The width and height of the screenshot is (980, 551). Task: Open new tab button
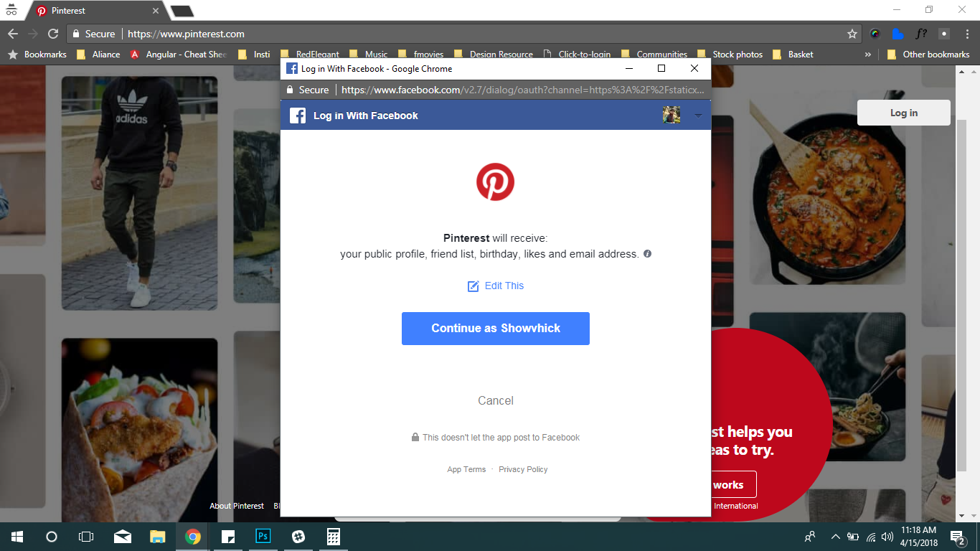[x=182, y=11]
